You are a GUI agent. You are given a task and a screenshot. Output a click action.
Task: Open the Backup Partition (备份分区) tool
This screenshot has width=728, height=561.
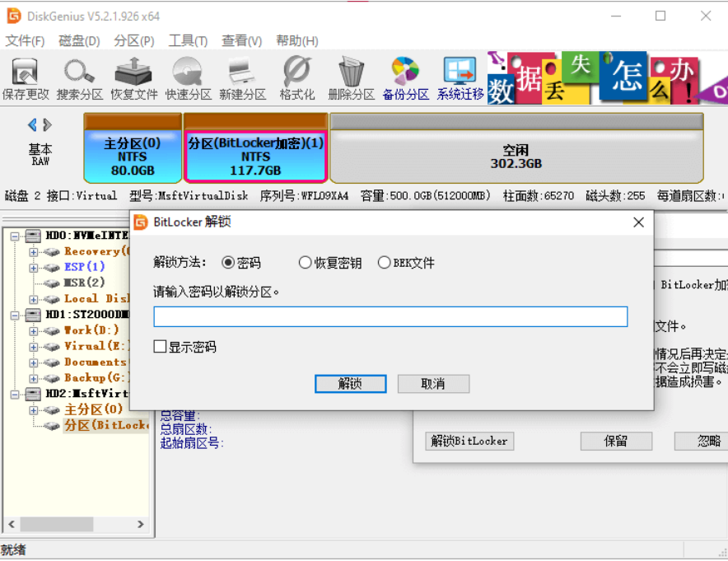click(x=405, y=78)
